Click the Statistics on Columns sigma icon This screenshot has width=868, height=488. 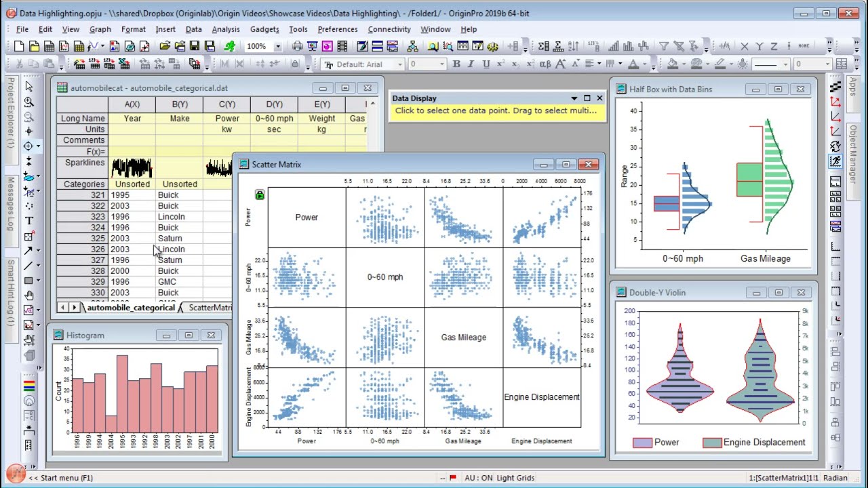coord(543,46)
